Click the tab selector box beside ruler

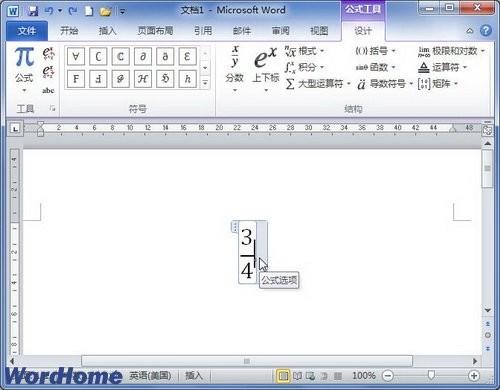point(15,128)
